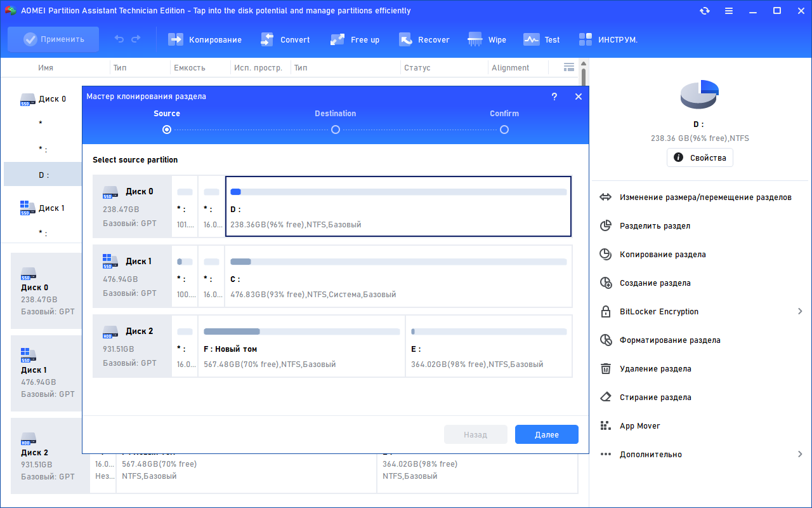
Task: Select Диск 0 in main partition tree
Action: (43, 99)
